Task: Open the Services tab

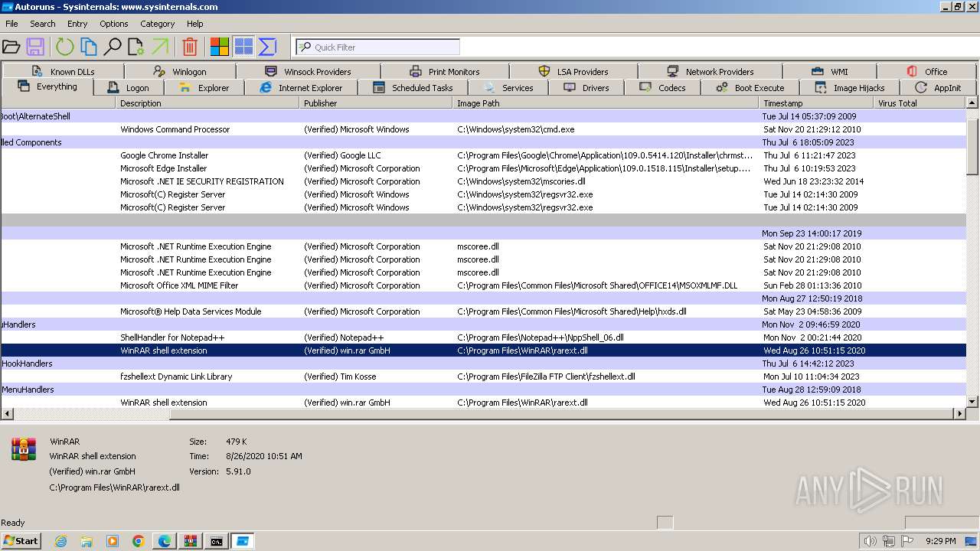Action: pos(508,87)
